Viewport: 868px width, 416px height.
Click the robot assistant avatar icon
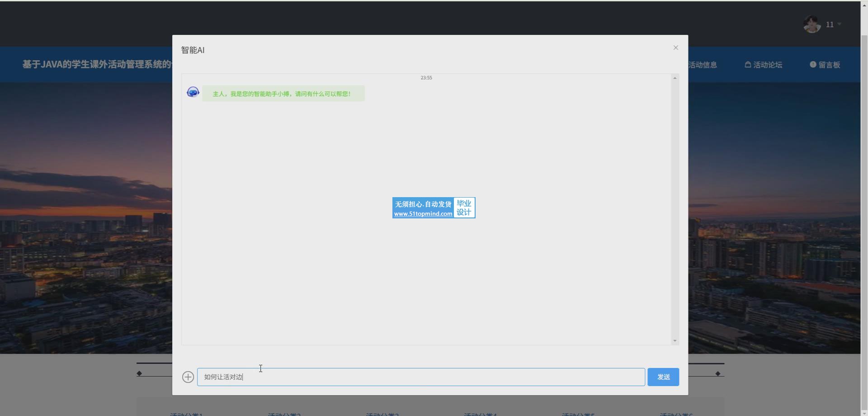(193, 92)
